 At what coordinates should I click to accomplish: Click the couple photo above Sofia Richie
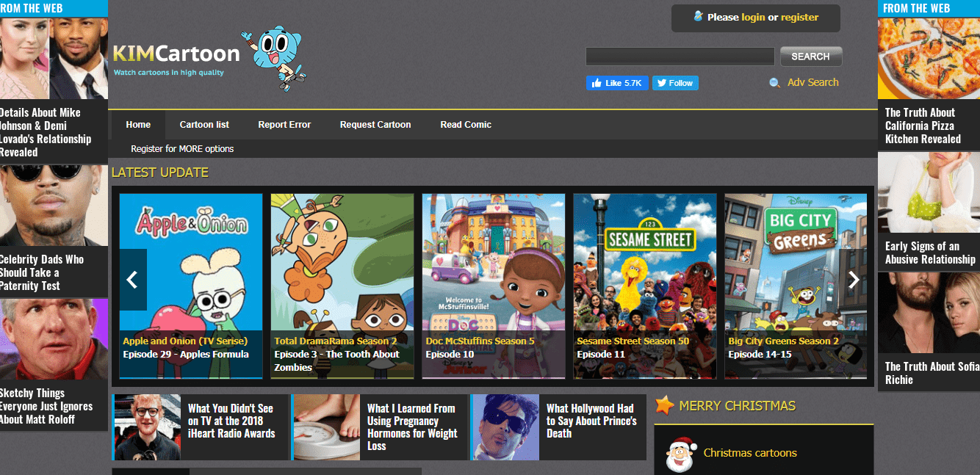pyautogui.click(x=929, y=313)
